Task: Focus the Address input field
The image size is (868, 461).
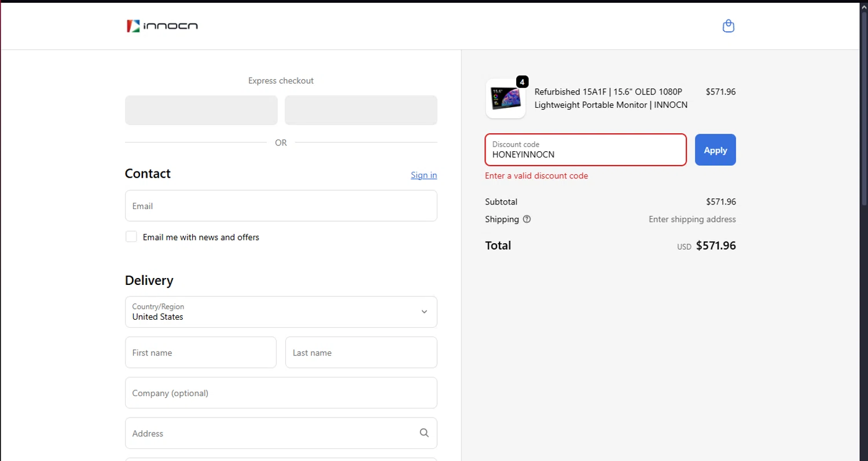Action: point(281,433)
